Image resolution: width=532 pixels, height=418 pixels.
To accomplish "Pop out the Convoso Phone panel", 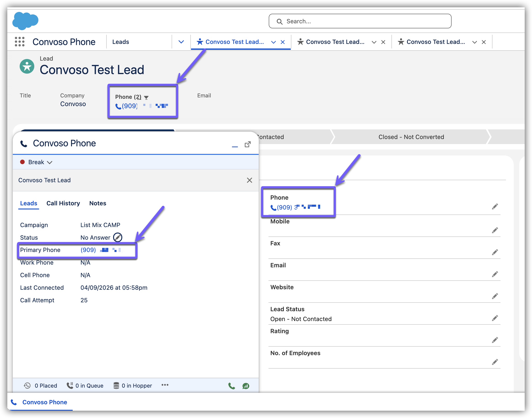I will (247, 144).
